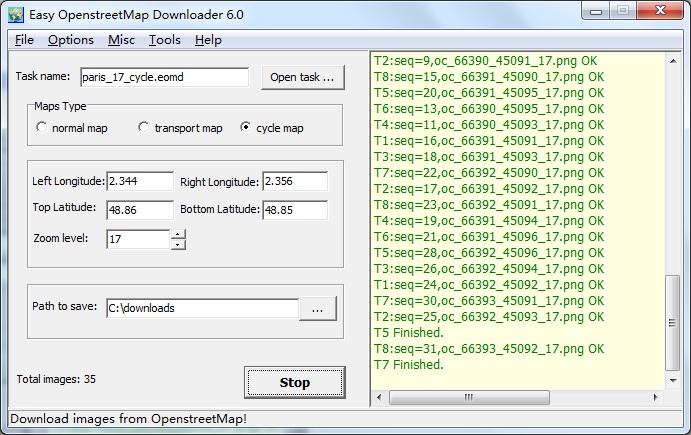Open the File menu
The height and width of the screenshot is (435, 691).
coord(24,40)
